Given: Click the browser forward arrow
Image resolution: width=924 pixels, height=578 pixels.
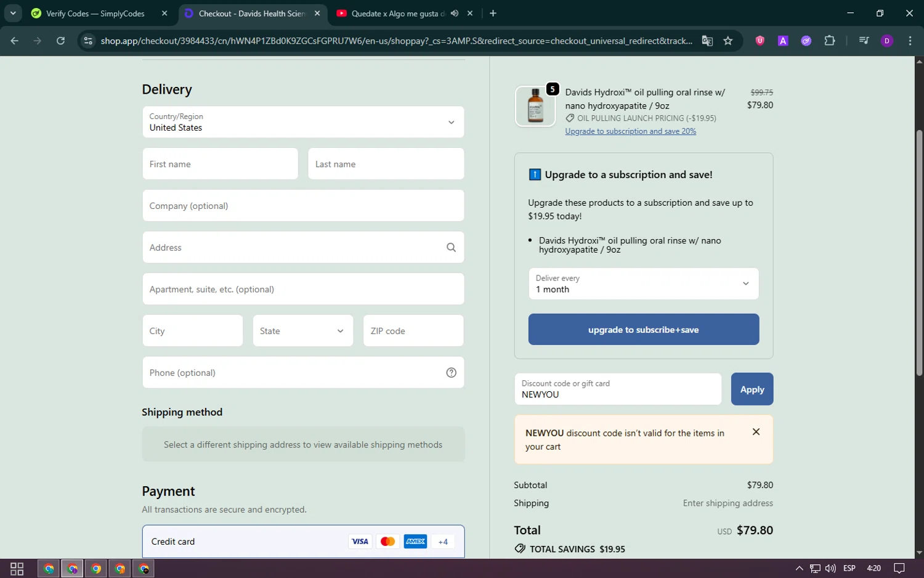Looking at the screenshot, I should [38, 41].
